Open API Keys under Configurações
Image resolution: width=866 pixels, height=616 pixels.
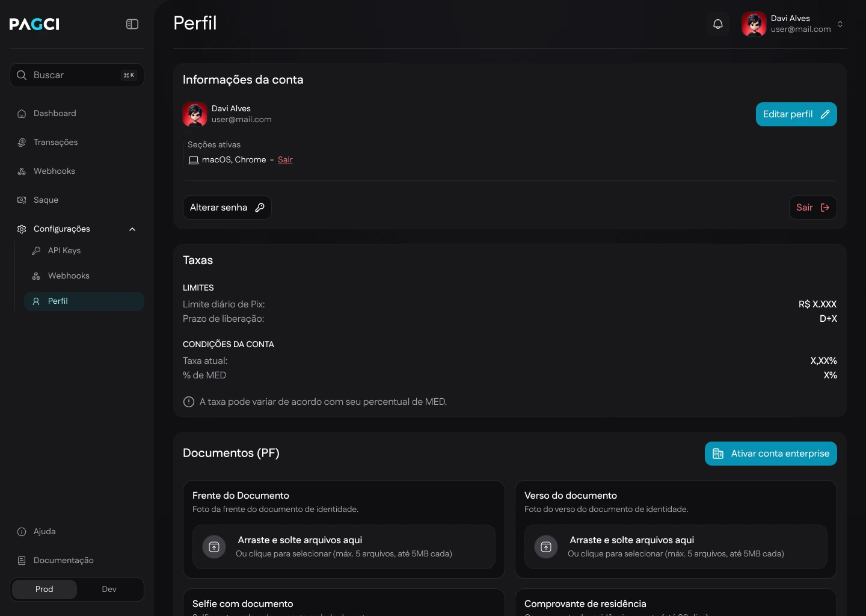point(84,250)
